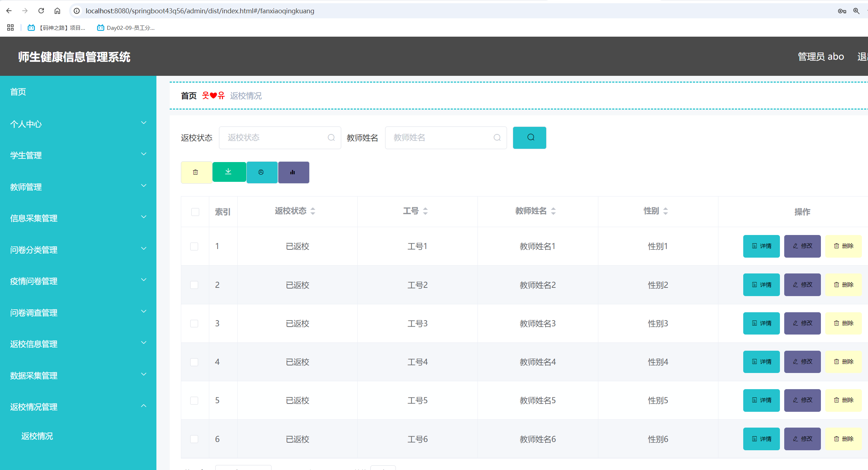Click pale yellow 删除 button in row 3

[843, 323]
